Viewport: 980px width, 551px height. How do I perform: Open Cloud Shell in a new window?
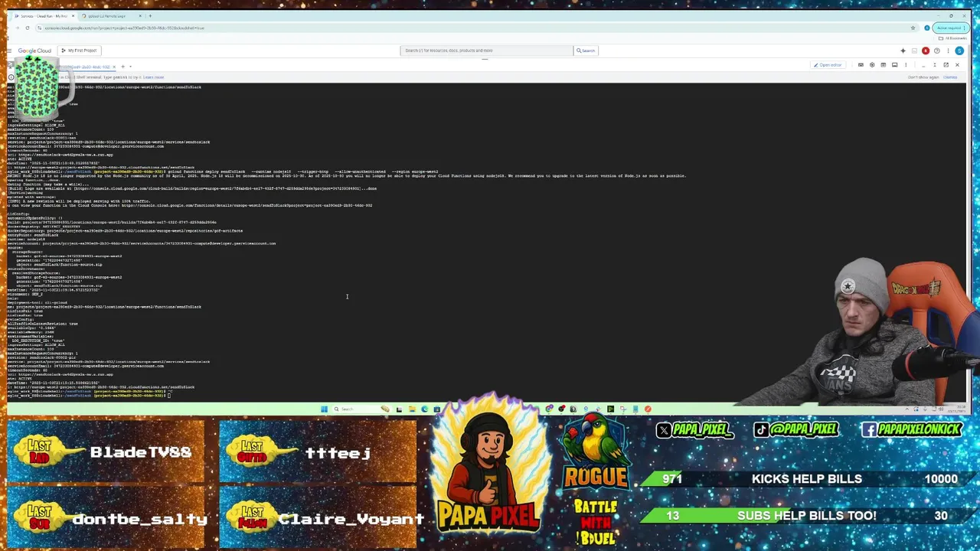(x=946, y=65)
